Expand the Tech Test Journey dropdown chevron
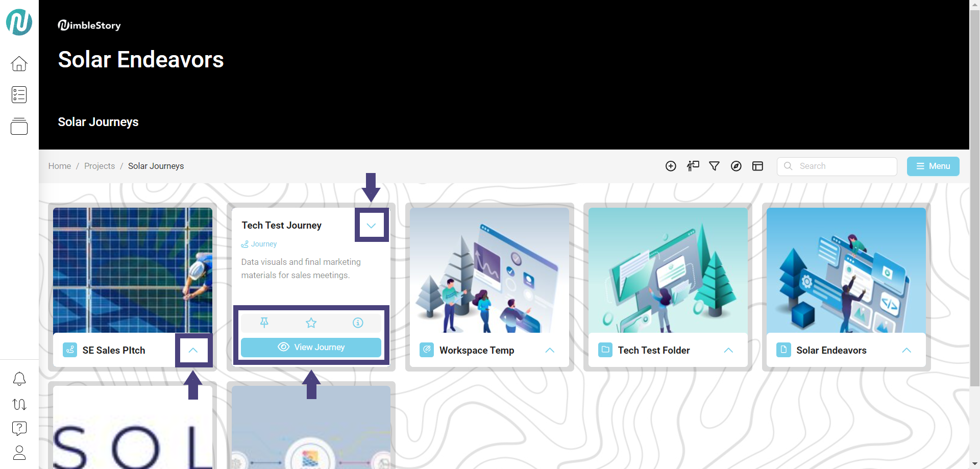The height and width of the screenshot is (469, 980). pos(371,225)
